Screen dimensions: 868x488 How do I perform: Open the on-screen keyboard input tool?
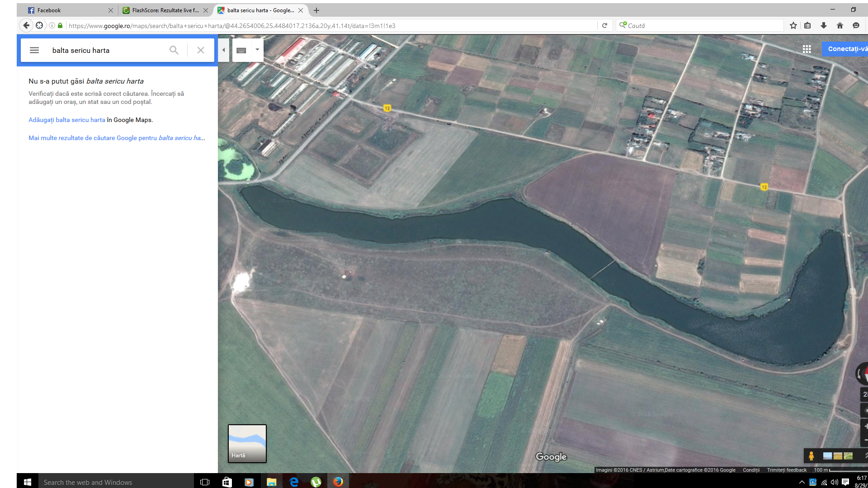pos(241,50)
